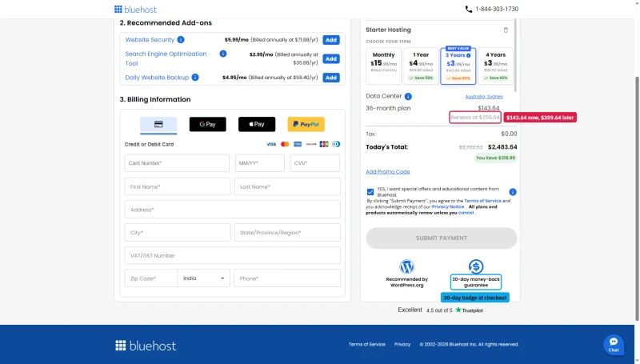The image size is (640, 364).
Task: Click the Submit Payment button
Action: click(x=442, y=238)
